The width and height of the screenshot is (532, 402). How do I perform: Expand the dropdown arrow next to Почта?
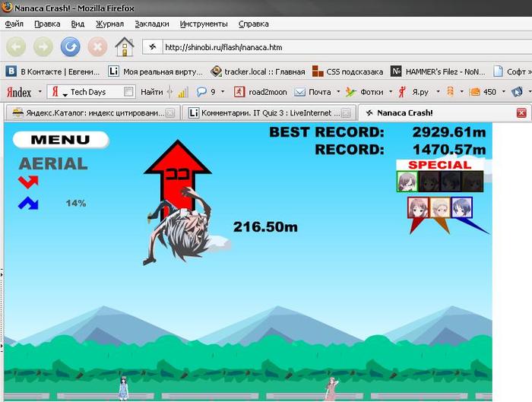(338, 92)
